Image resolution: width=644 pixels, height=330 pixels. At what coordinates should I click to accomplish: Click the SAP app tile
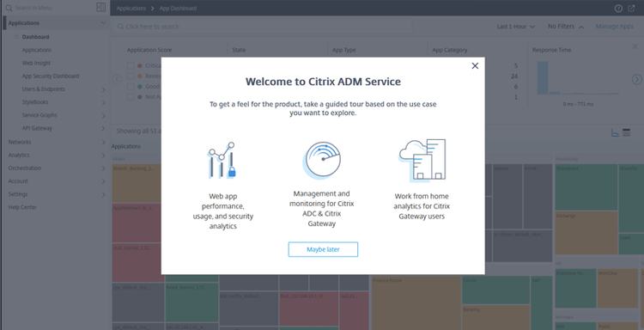pyautogui.click(x=541, y=302)
